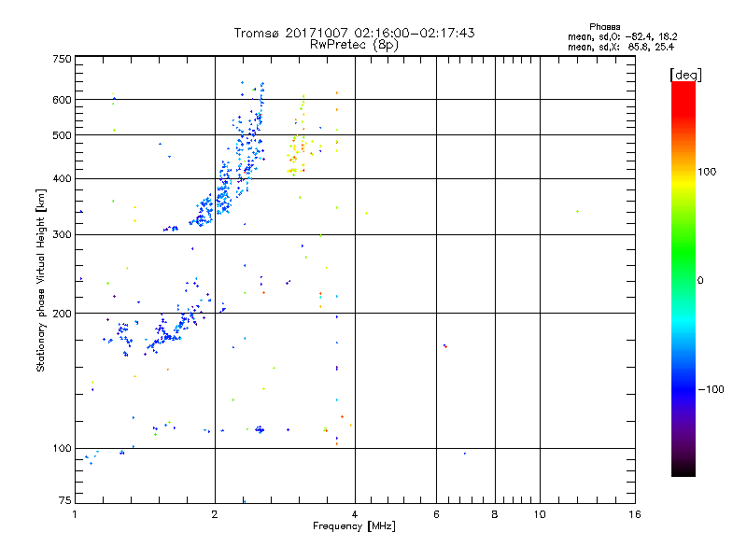Click the y-axis tick label '75'
This screenshot has height=560, width=747.
[x=65, y=500]
